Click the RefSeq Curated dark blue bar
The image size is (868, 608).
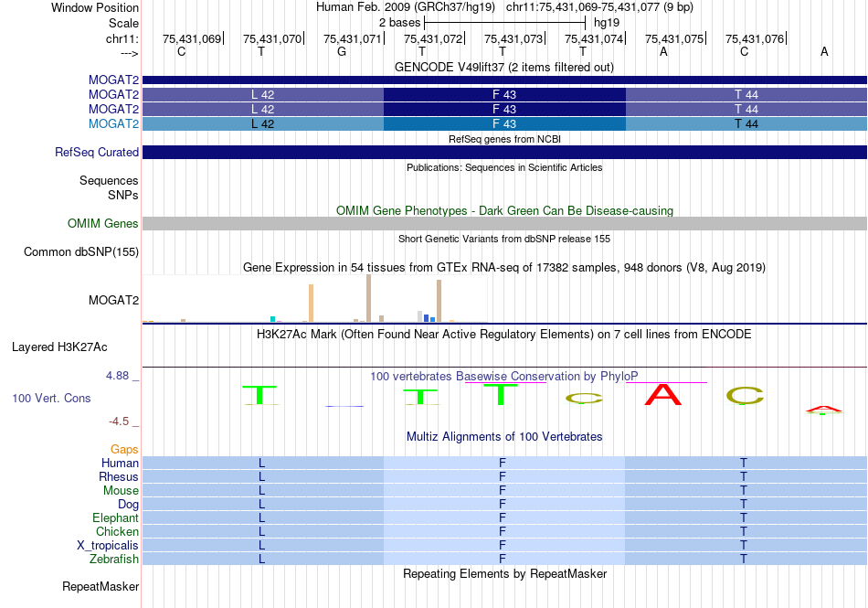pyautogui.click(x=504, y=152)
